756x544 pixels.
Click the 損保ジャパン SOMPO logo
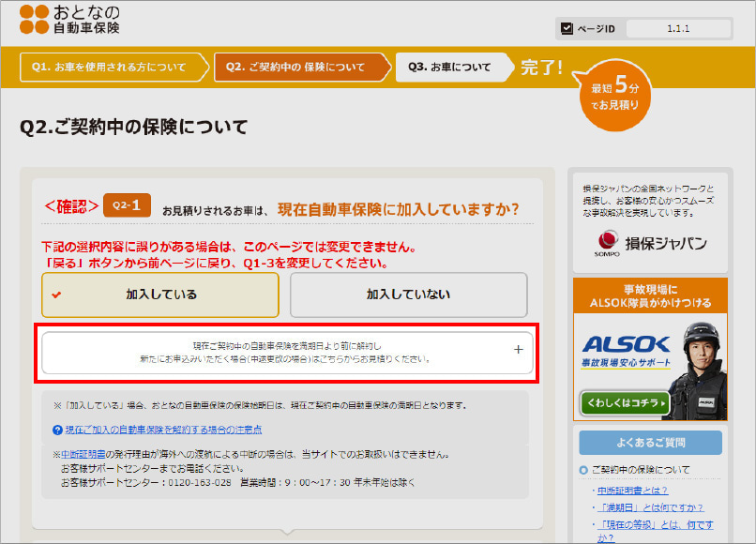click(x=649, y=244)
